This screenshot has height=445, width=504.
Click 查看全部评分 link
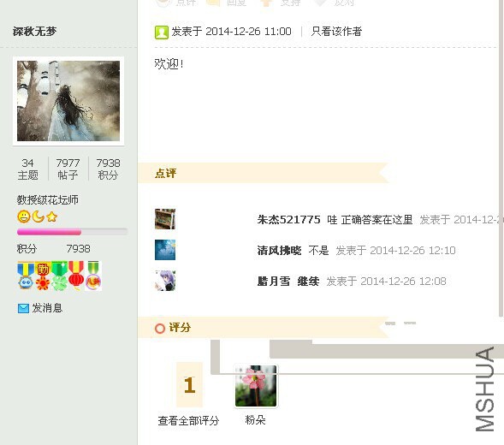pyautogui.click(x=188, y=420)
